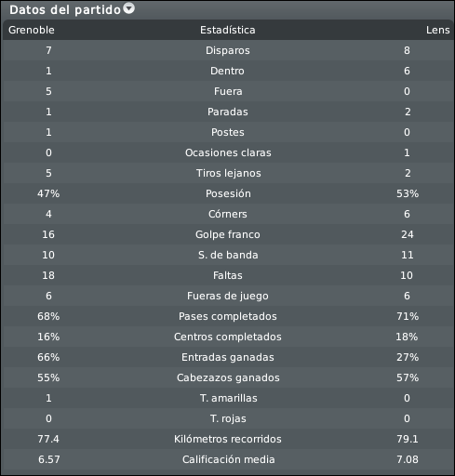Click Lens 53% possession value
This screenshot has height=476, width=455.
[x=408, y=193]
